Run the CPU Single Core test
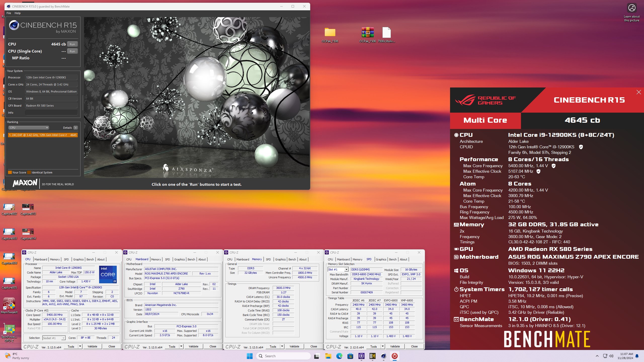 tap(72, 51)
